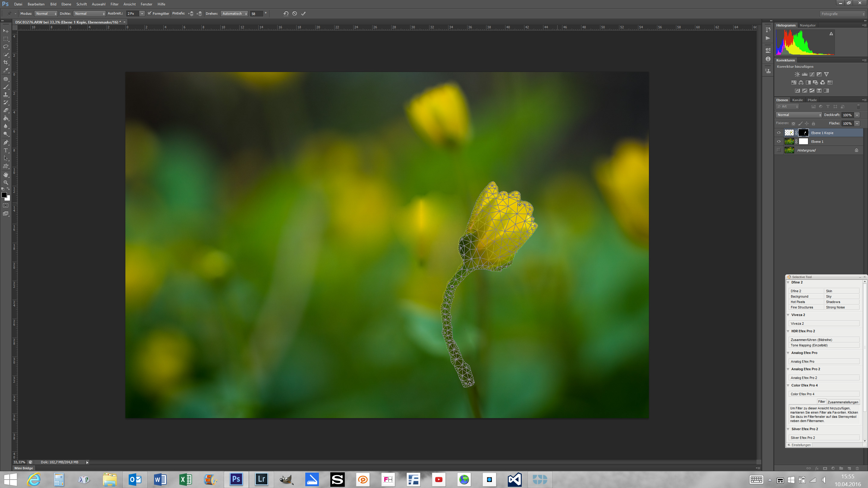Remove all pins with reset arrow icon
The width and height of the screenshot is (868, 488).
[x=286, y=14]
